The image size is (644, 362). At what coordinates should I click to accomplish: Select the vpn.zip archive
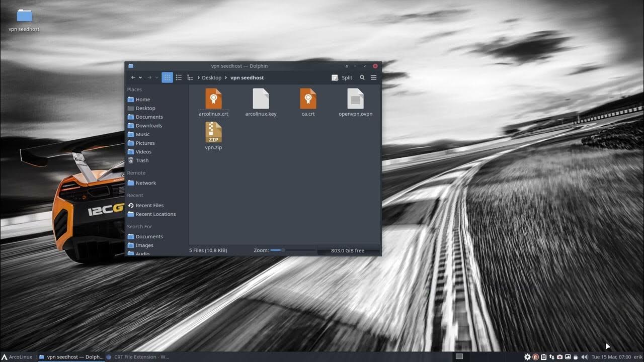pyautogui.click(x=213, y=136)
